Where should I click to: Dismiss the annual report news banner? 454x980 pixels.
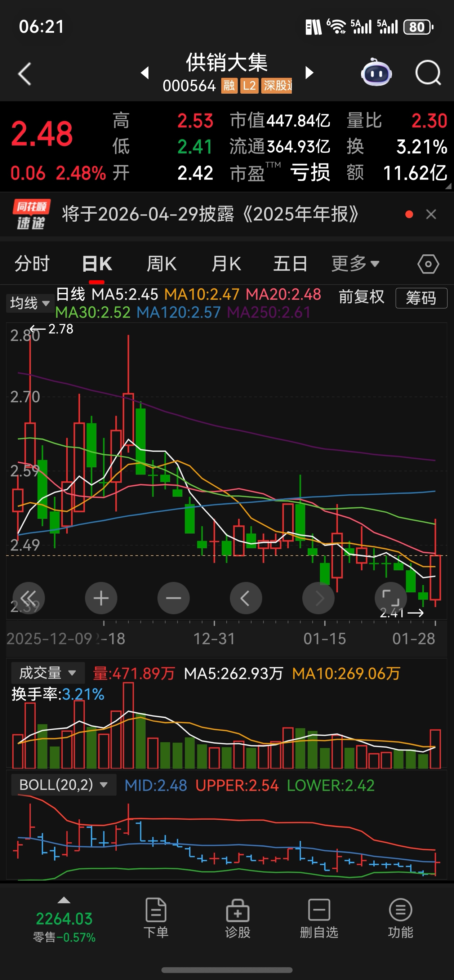(431, 215)
